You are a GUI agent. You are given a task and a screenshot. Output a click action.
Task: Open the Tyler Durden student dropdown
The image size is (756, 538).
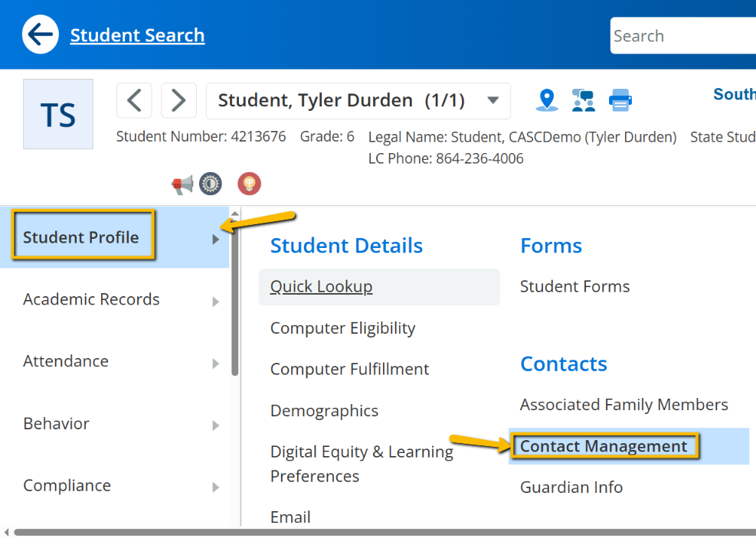tap(358, 101)
